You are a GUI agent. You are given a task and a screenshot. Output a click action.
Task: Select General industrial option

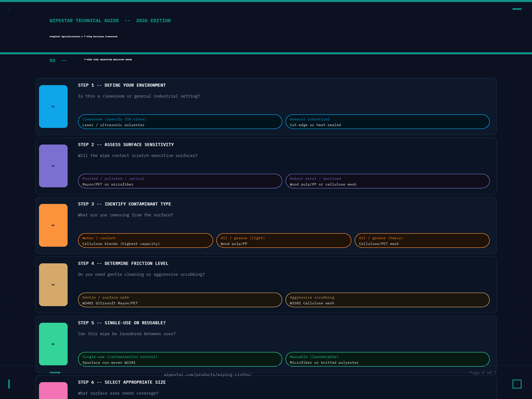click(387, 122)
